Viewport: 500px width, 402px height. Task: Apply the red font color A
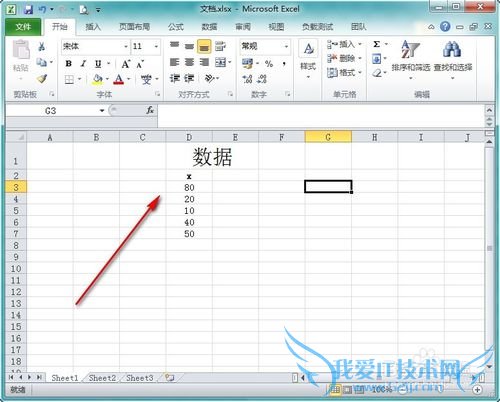click(119, 79)
